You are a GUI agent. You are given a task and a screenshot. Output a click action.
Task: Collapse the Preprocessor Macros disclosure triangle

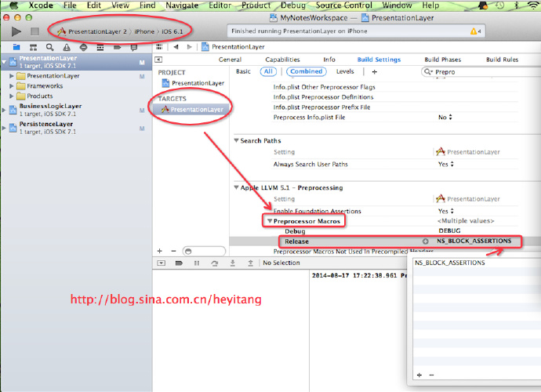(270, 221)
